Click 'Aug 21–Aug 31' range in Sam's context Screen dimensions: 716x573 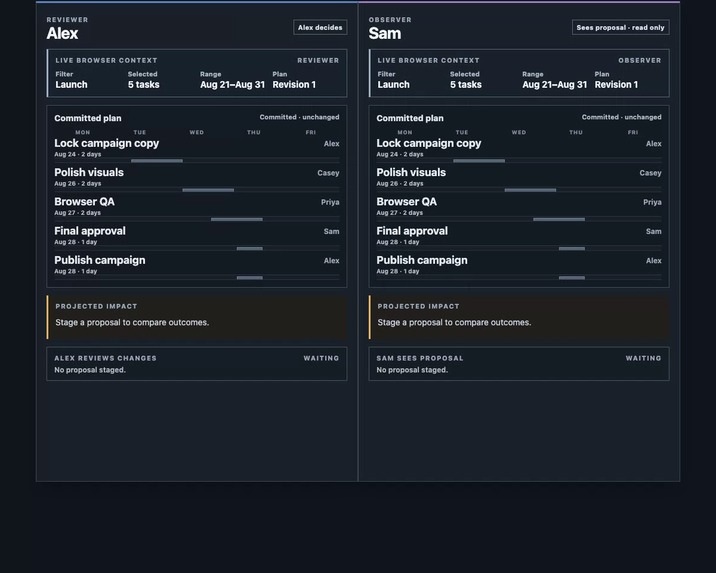point(555,84)
